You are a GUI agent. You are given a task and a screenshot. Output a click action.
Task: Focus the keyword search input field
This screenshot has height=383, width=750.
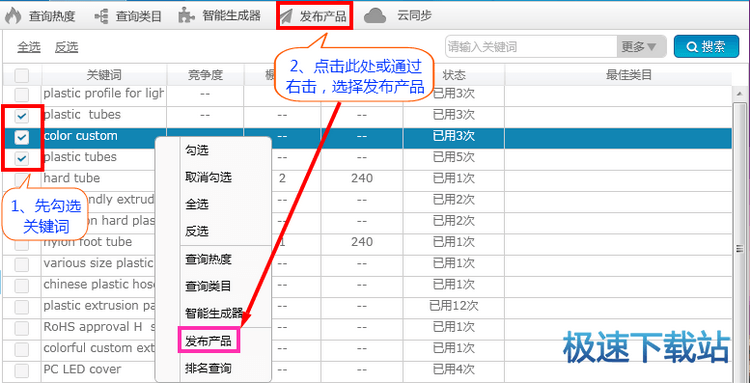point(531,47)
